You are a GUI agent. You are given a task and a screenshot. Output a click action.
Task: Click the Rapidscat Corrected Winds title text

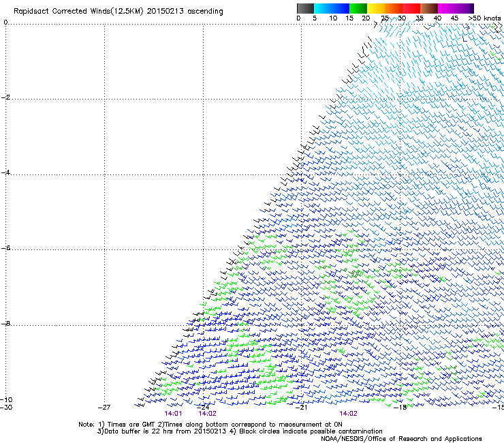pyautogui.click(x=119, y=12)
